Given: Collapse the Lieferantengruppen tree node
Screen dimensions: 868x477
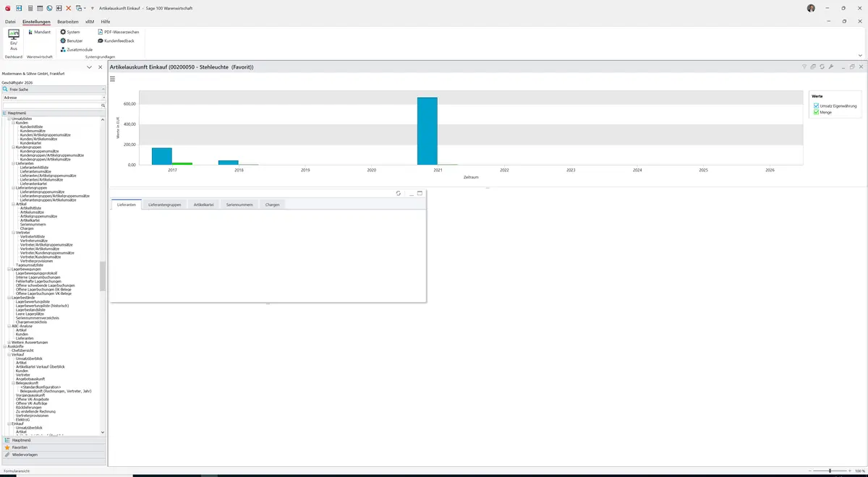Looking at the screenshot, I should click(x=13, y=188).
